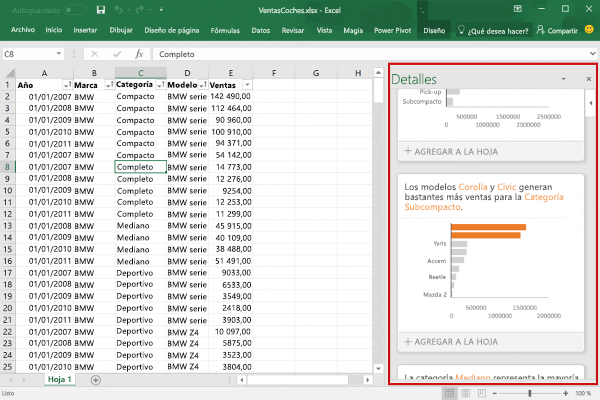Click previous sheet navigation arrow

pos(11,380)
